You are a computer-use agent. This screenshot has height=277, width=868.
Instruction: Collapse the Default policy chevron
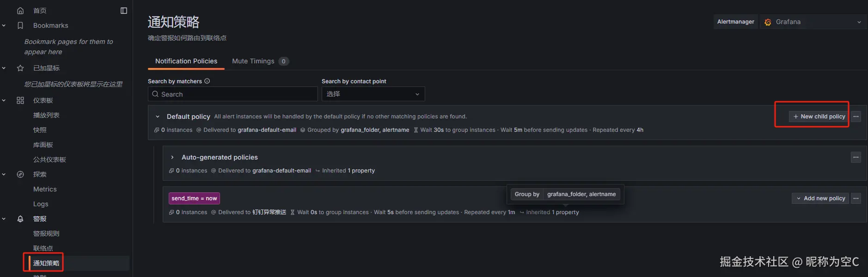[158, 117]
